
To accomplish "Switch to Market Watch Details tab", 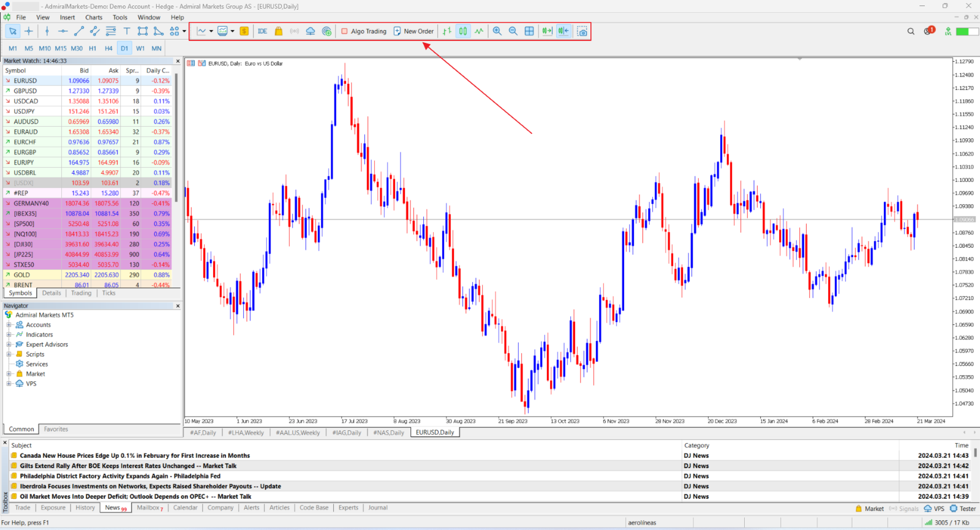I will pos(51,293).
